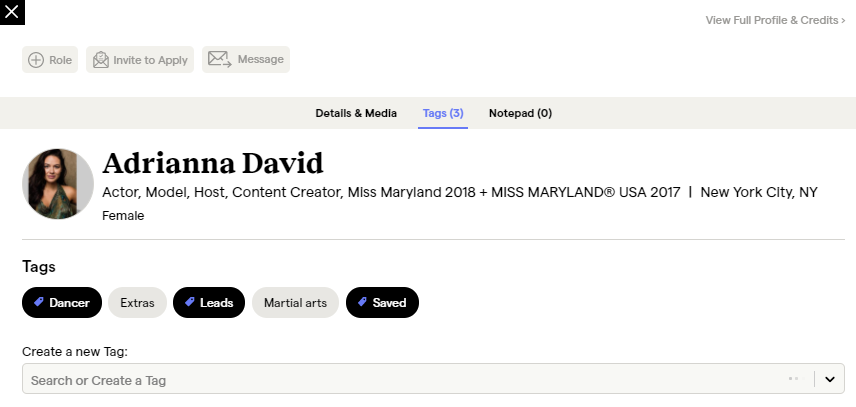
Task: Close the profile panel with X icon
Action: [12, 12]
